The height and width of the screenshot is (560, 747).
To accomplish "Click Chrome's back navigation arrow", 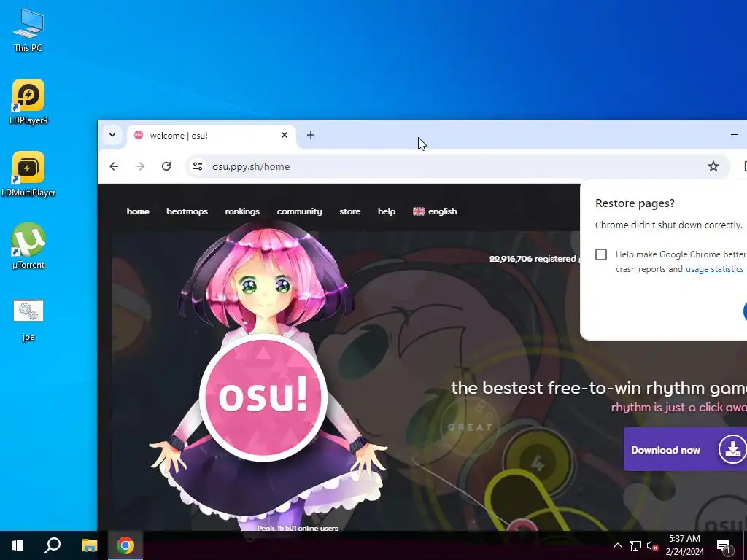I will coord(114,166).
